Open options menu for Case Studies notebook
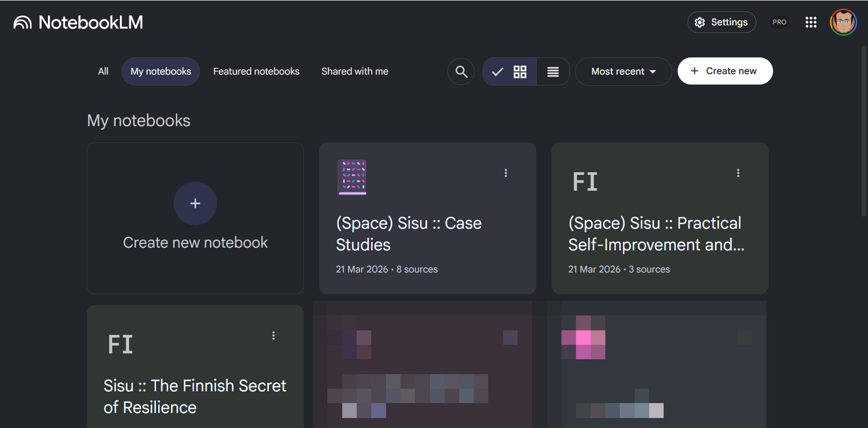The width and height of the screenshot is (868, 428). click(x=506, y=173)
